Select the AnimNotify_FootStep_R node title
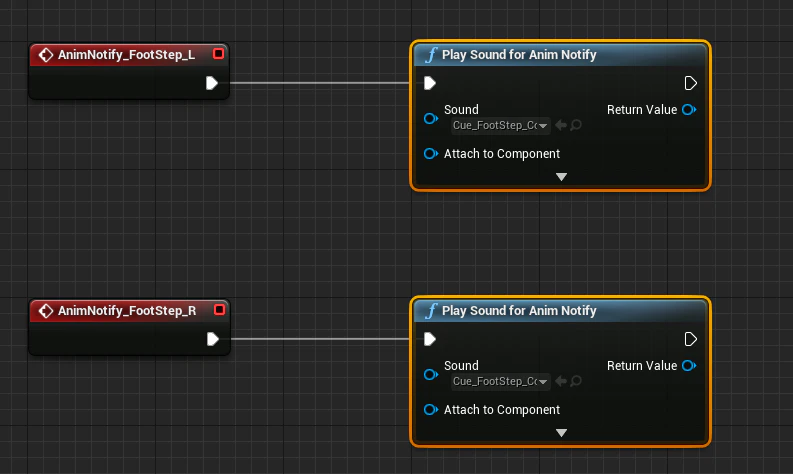793x474 pixels. 127,311
